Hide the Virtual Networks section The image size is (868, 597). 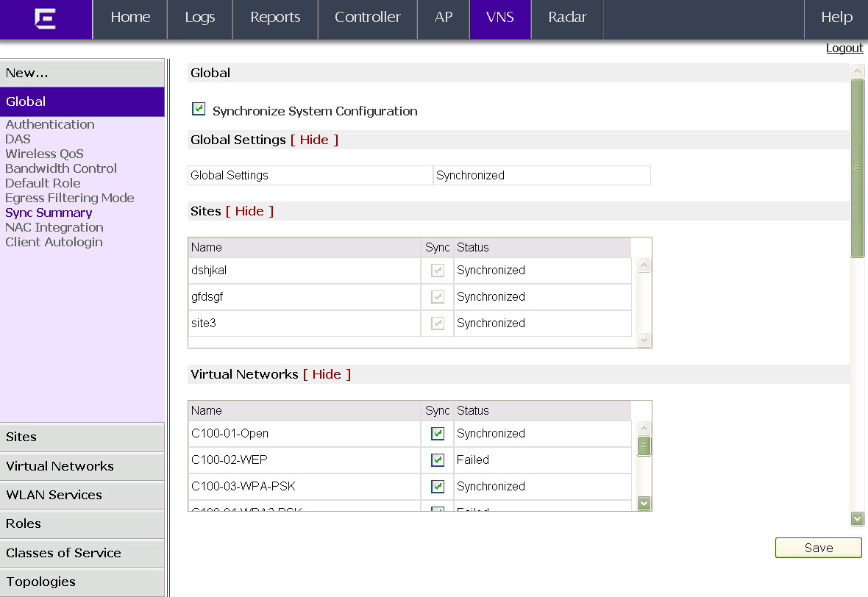(327, 374)
